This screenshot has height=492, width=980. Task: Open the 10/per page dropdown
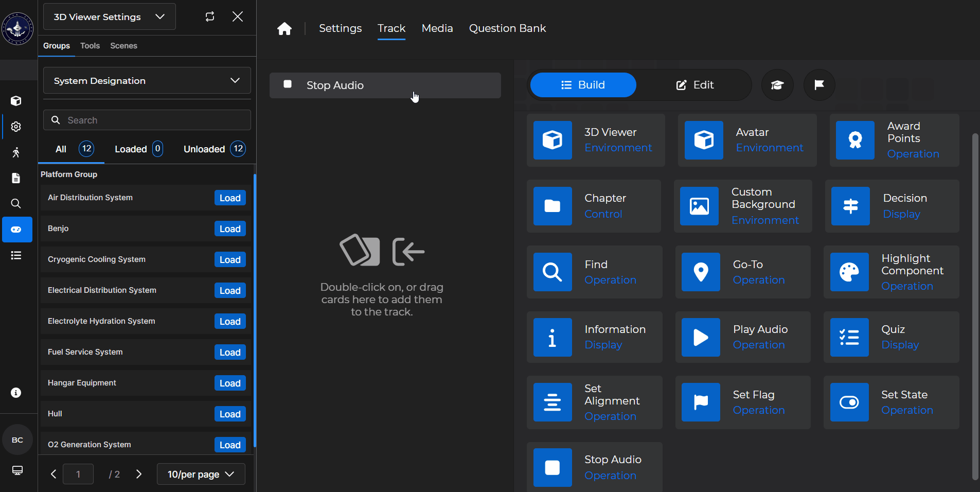point(201,474)
